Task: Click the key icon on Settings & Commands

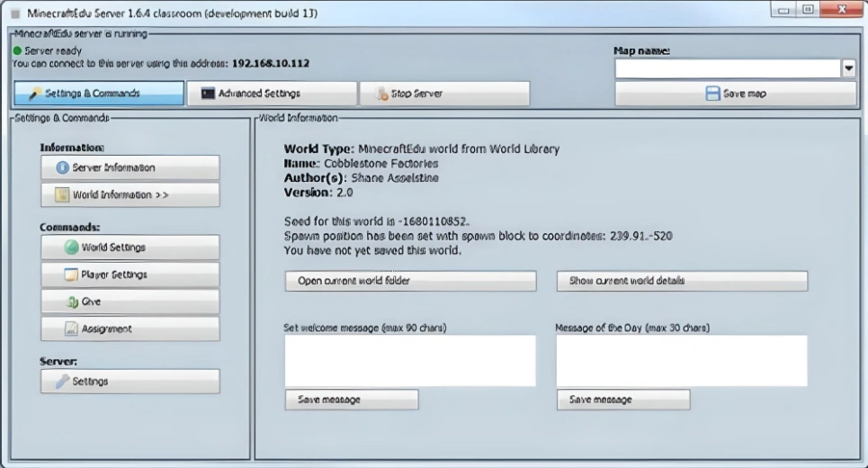Action: [x=35, y=94]
